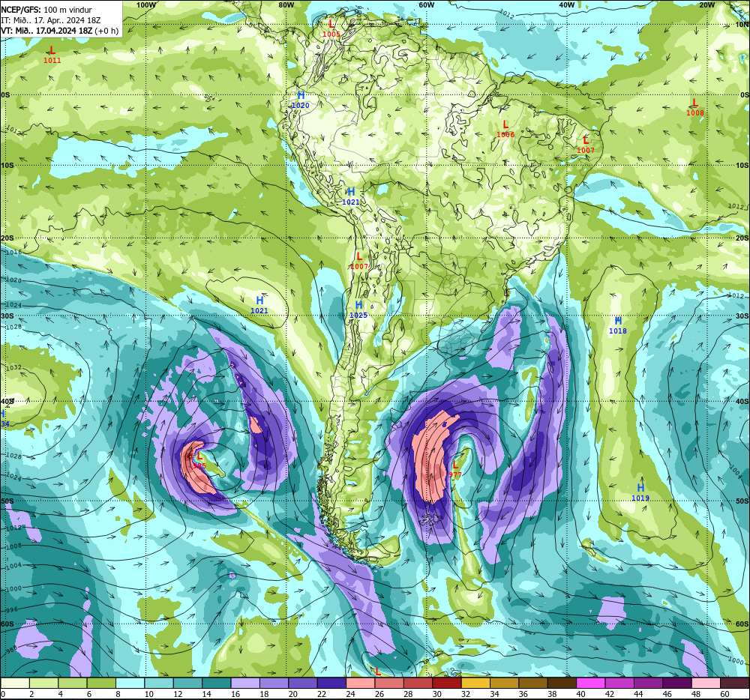Click the 24–26 pink legend swatch

[x=361, y=683]
